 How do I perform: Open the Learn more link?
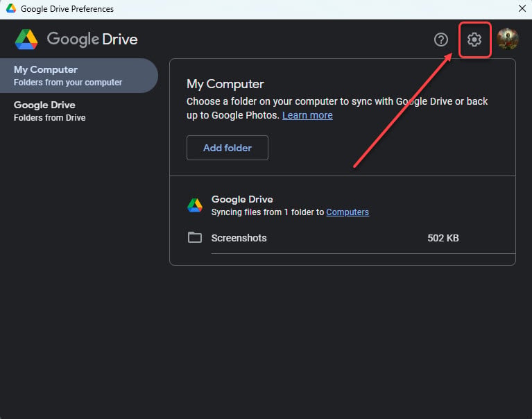(307, 115)
